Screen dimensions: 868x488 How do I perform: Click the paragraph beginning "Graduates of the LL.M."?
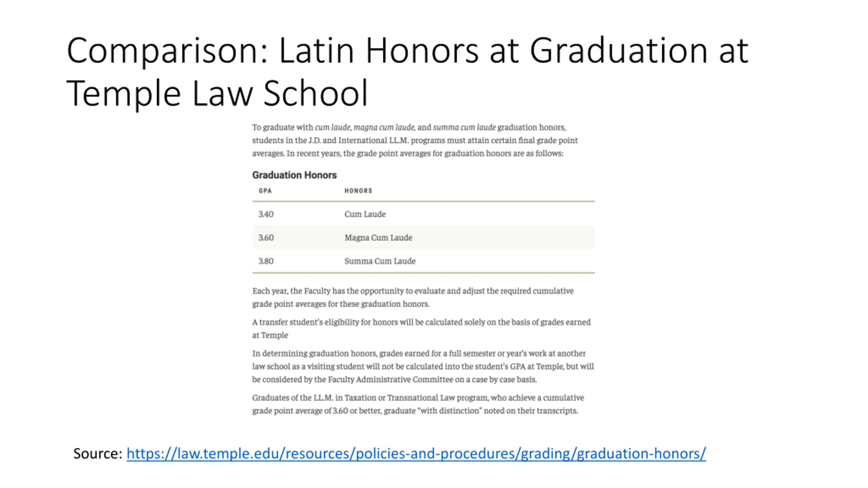click(418, 404)
